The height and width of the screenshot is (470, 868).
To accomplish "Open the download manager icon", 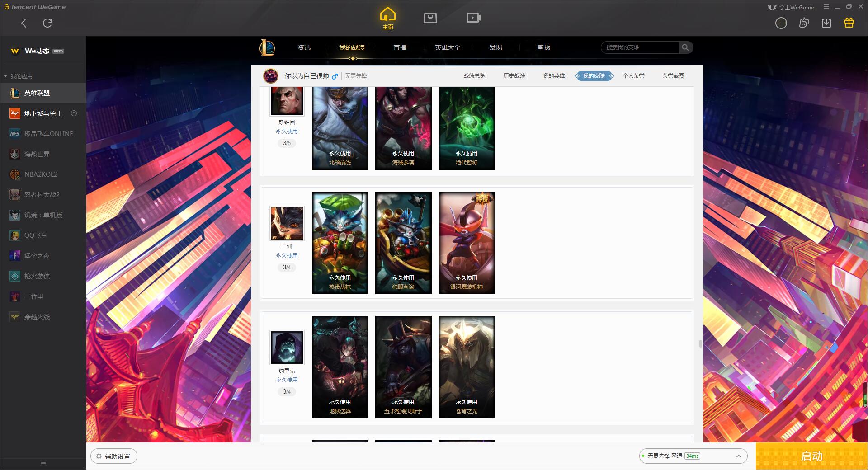I will point(826,23).
